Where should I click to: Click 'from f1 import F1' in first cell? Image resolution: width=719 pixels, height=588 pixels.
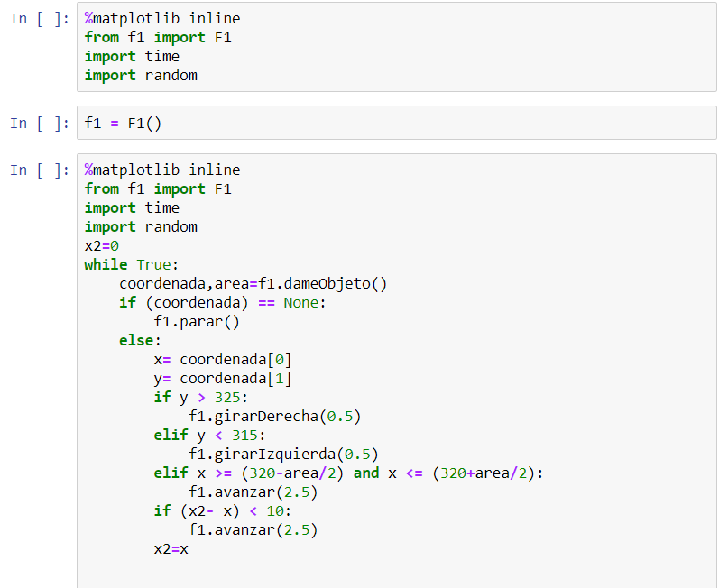tap(158, 37)
